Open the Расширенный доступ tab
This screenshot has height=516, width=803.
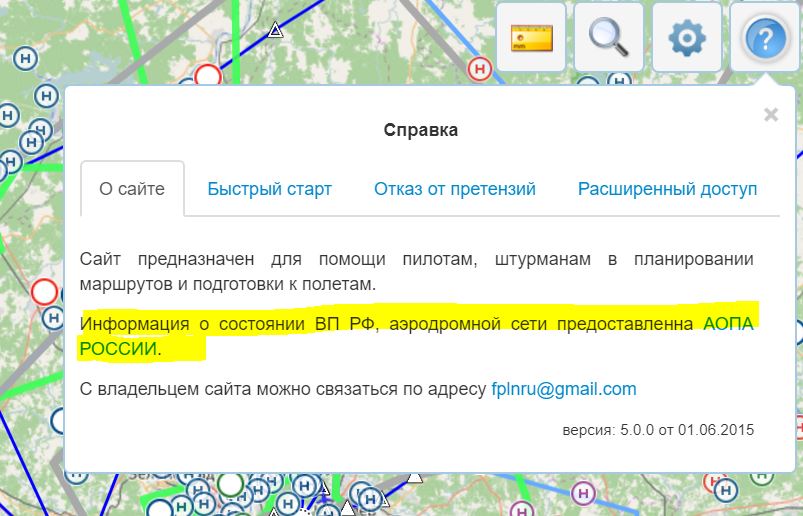pos(667,189)
